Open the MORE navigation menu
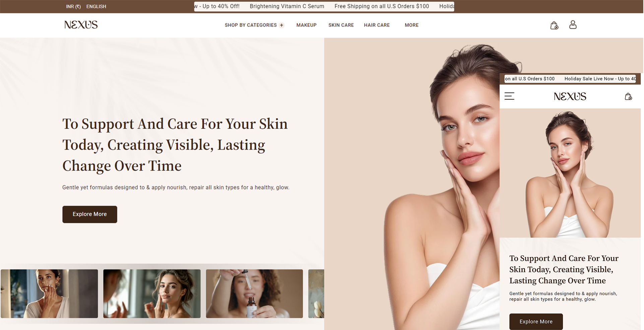This screenshot has height=330, width=644. [411, 25]
